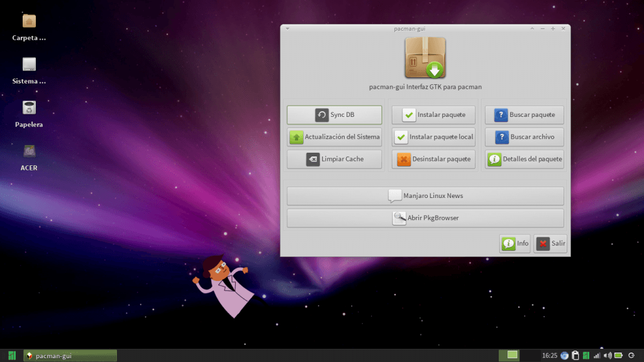Screen dimensions: 644x362
Task: Select the Carpeta desktop icon
Action: point(29,28)
